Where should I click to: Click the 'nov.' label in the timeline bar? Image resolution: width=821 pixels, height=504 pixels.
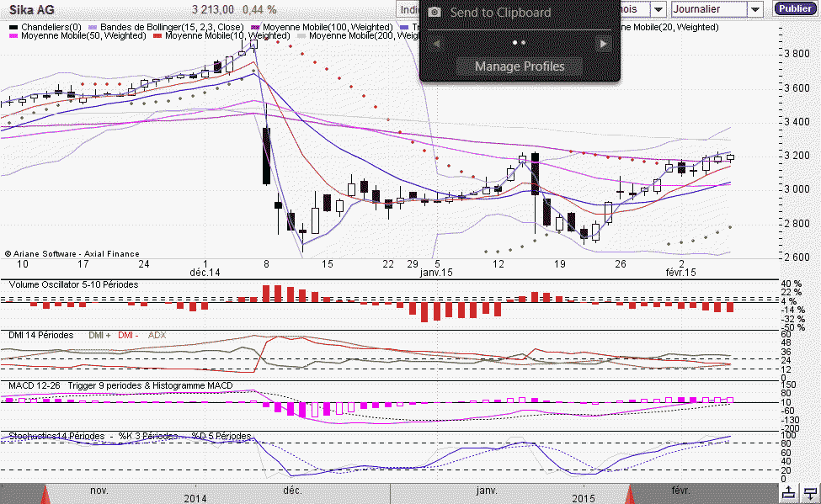(99, 491)
